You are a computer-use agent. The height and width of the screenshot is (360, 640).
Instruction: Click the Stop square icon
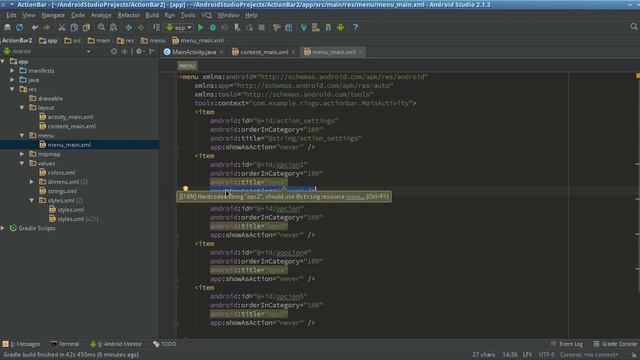(x=262, y=27)
